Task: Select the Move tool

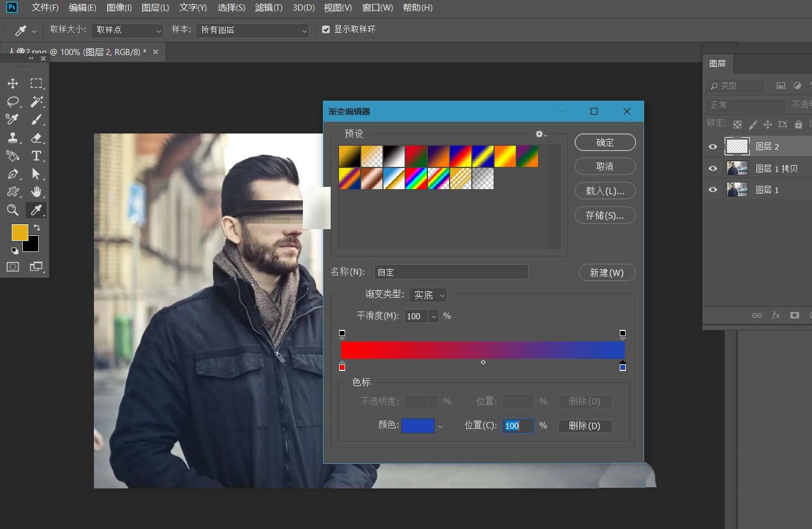Action: click(13, 83)
